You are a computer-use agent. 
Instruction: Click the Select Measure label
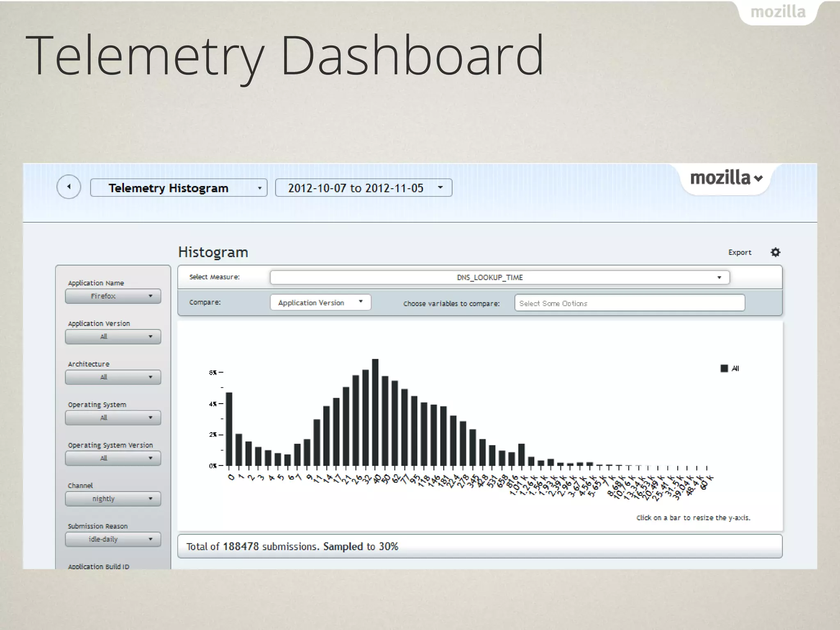click(x=214, y=277)
